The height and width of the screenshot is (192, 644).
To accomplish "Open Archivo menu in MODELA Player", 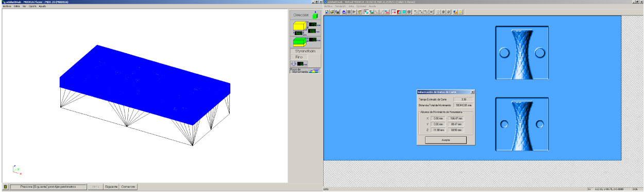I will tap(7, 6).
